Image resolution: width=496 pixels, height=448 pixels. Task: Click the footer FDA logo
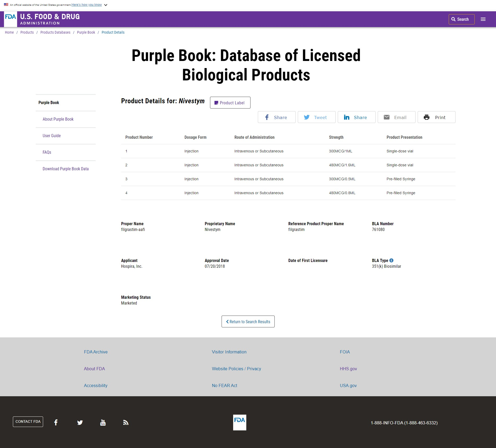coord(239,422)
